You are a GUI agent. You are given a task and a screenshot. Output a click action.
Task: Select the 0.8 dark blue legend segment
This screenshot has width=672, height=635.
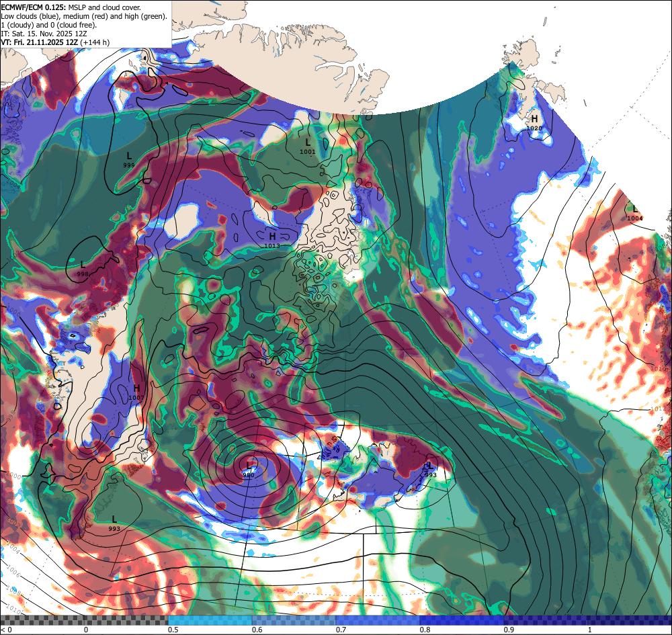462,620
